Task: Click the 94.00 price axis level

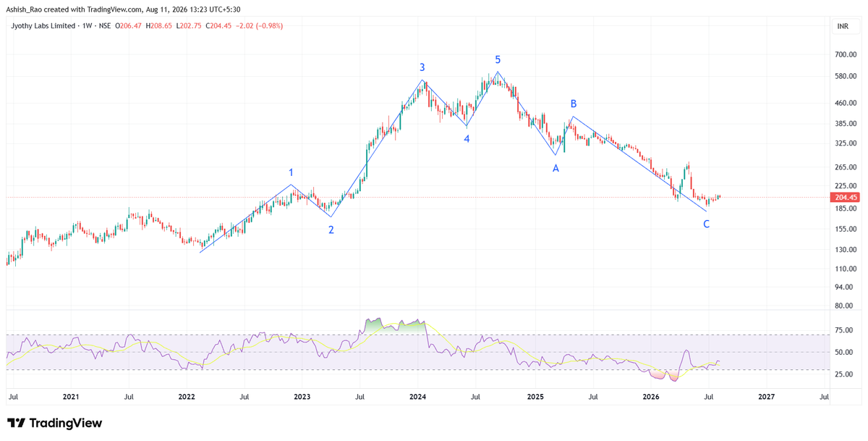Action: click(842, 287)
